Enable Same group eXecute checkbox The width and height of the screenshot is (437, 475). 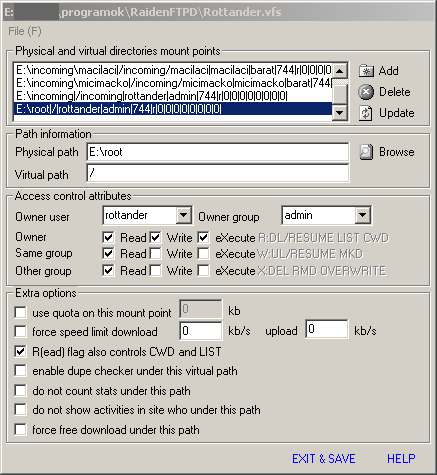pyautogui.click(x=203, y=254)
